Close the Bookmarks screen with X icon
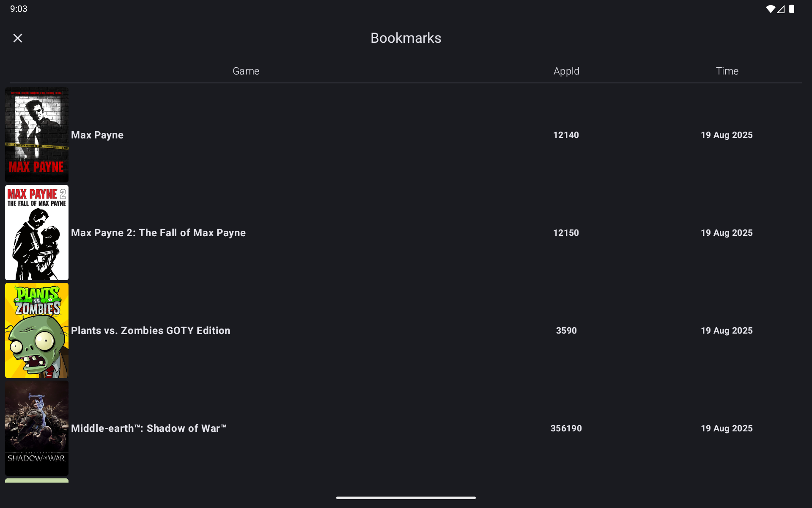Image resolution: width=812 pixels, height=508 pixels. (x=18, y=38)
